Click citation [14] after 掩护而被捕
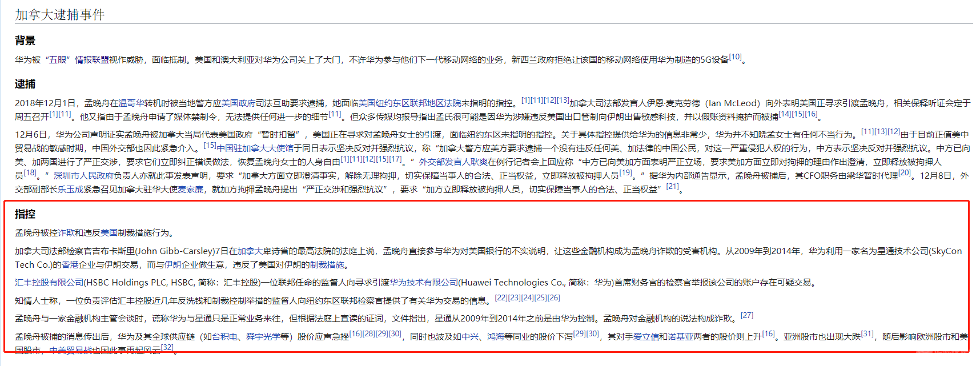This screenshot has height=366, width=980. pyautogui.click(x=785, y=114)
